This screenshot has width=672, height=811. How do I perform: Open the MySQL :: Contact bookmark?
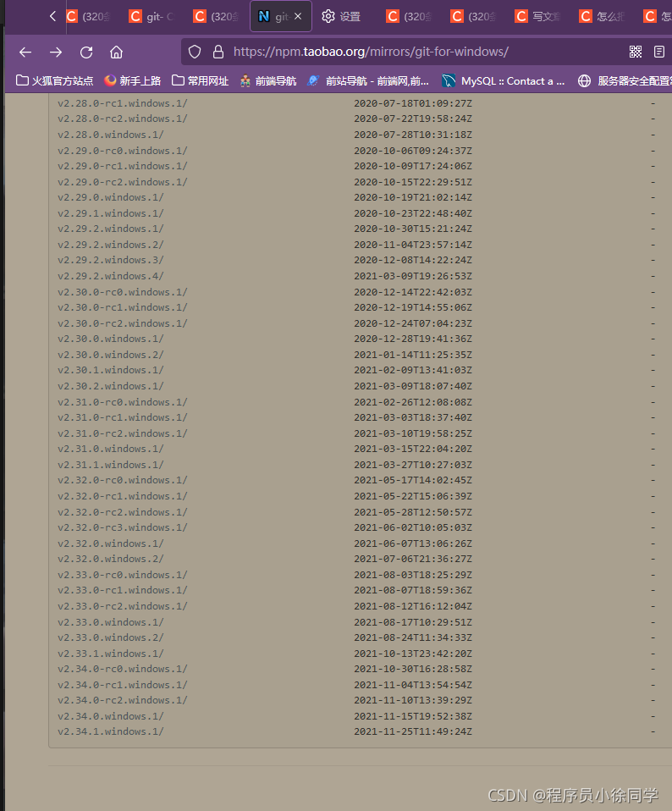pos(503,80)
